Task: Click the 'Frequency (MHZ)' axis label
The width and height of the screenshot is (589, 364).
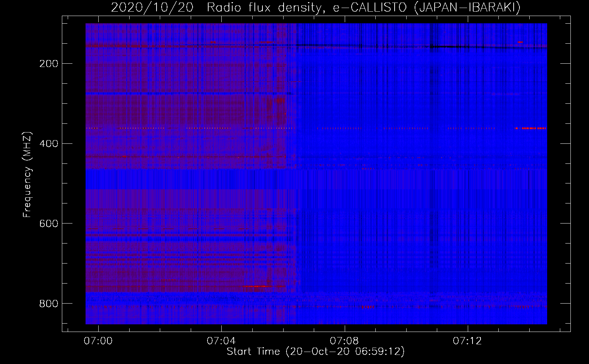Action: click(x=27, y=175)
